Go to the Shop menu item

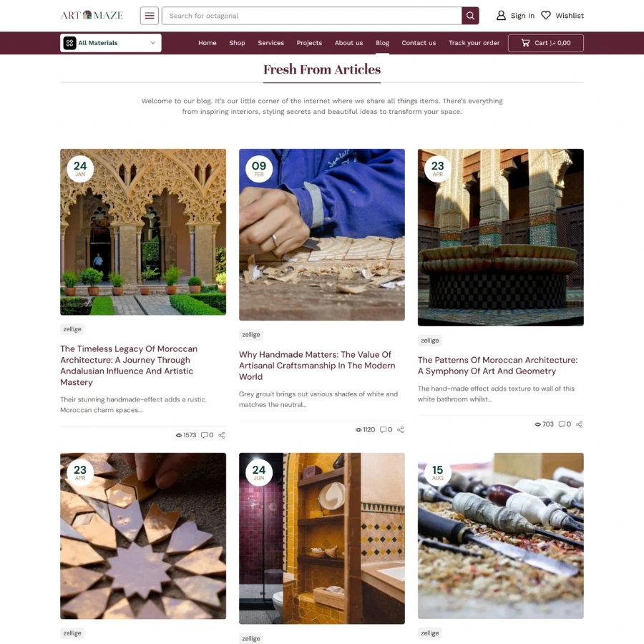(237, 43)
